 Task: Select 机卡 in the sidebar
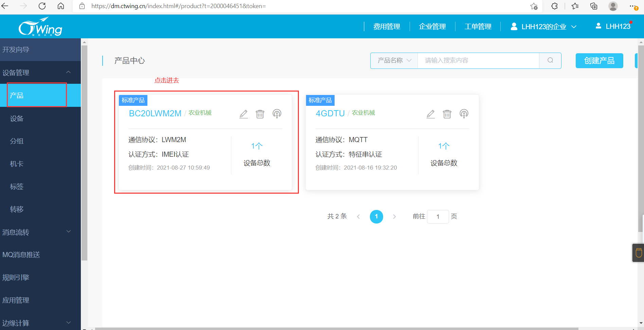tap(40, 164)
